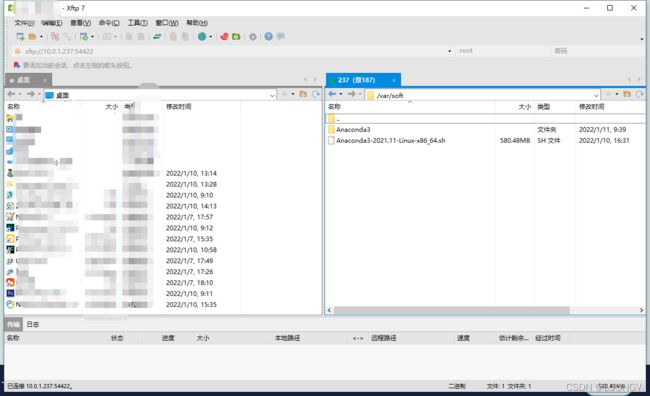The width and height of the screenshot is (650, 396).
Task: Click the sftp://10.0.1.237 address field
Action: [x=232, y=51]
